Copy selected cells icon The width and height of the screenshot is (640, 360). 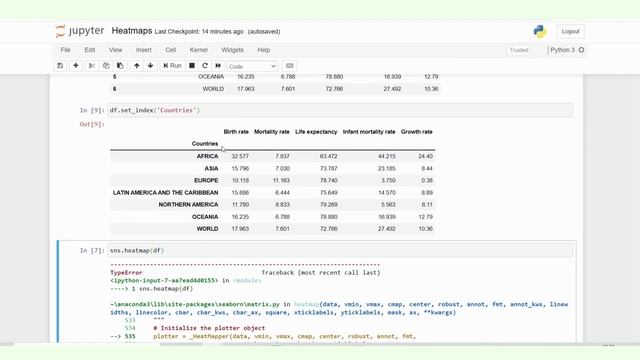pyautogui.click(x=106, y=66)
